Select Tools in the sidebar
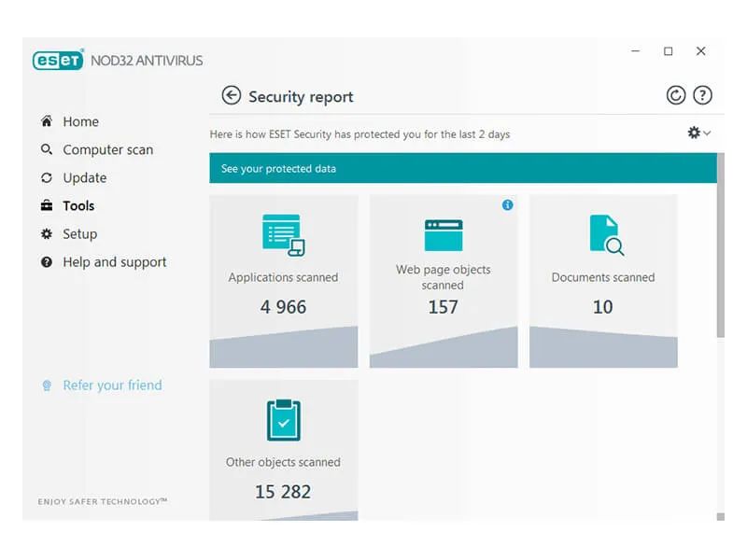747x560 pixels. click(x=78, y=205)
